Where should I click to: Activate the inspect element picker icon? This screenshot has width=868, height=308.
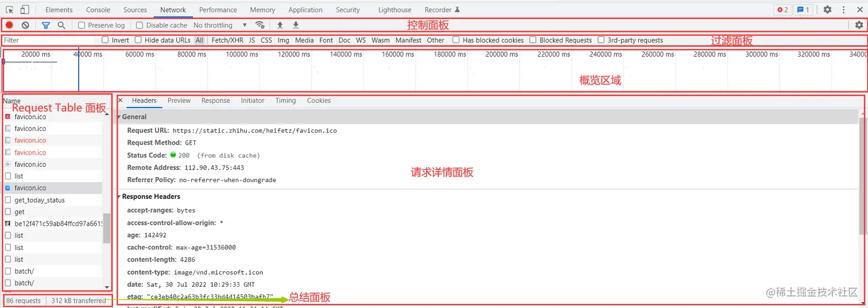pos(10,10)
